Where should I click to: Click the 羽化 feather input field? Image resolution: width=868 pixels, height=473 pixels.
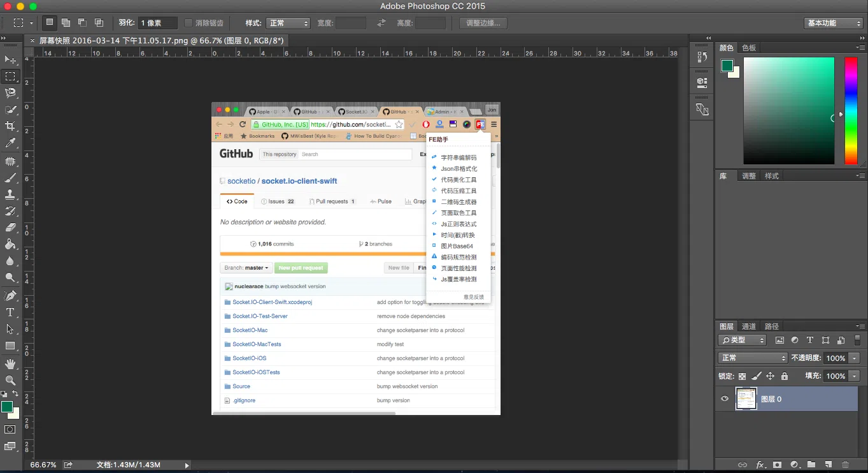(x=158, y=23)
